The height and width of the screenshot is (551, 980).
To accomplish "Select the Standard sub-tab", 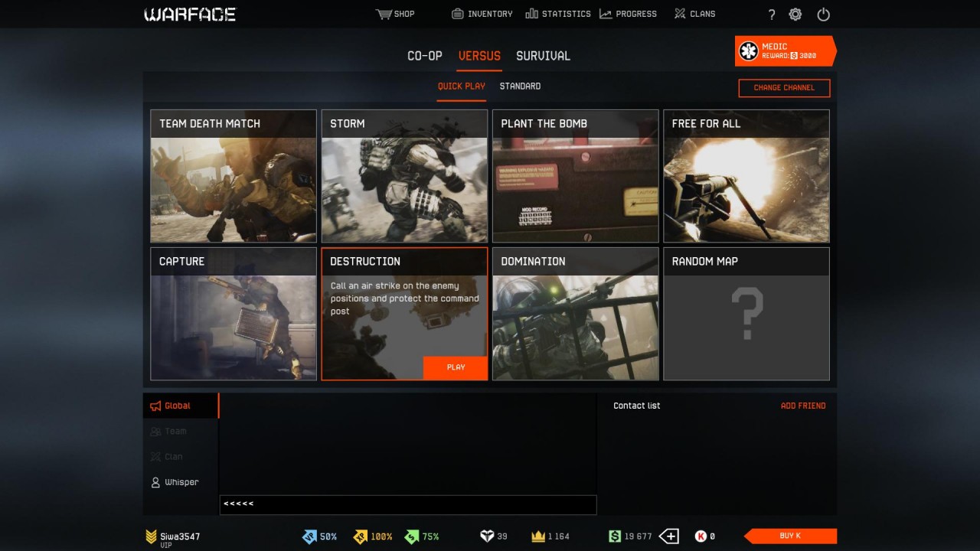I will point(520,86).
